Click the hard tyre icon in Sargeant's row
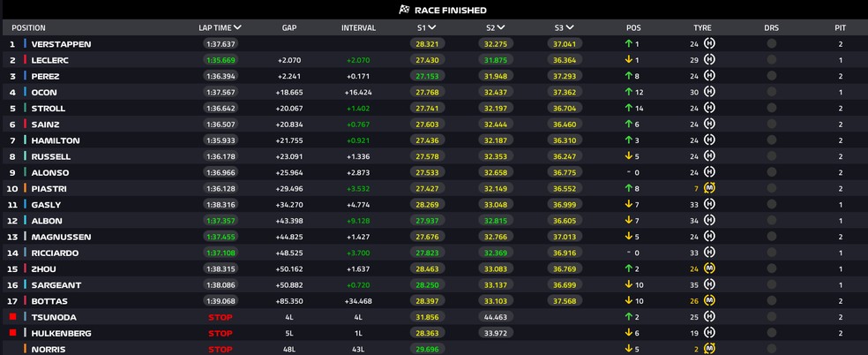The height and width of the screenshot is (355, 868). [709, 284]
